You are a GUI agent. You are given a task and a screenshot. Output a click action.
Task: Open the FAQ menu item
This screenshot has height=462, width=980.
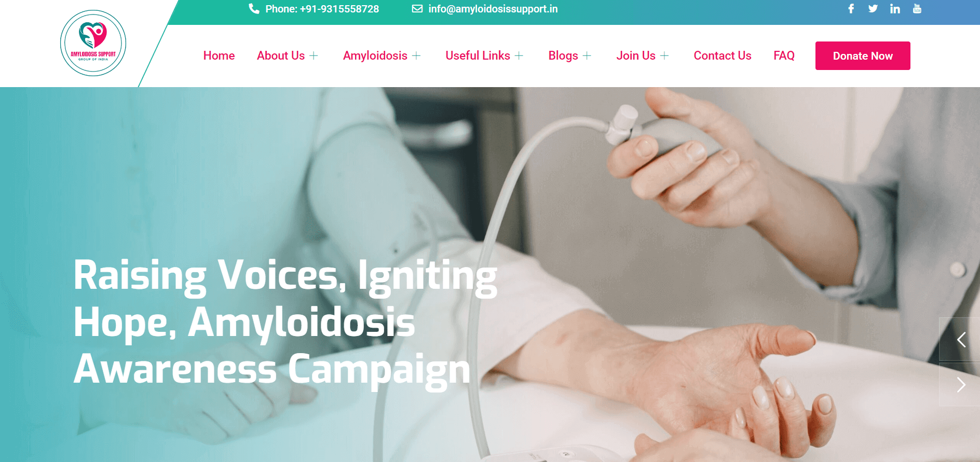[784, 55]
